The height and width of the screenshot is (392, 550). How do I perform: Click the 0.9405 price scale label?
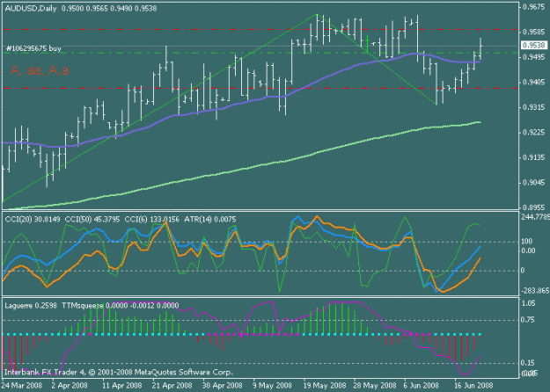pyautogui.click(x=534, y=83)
